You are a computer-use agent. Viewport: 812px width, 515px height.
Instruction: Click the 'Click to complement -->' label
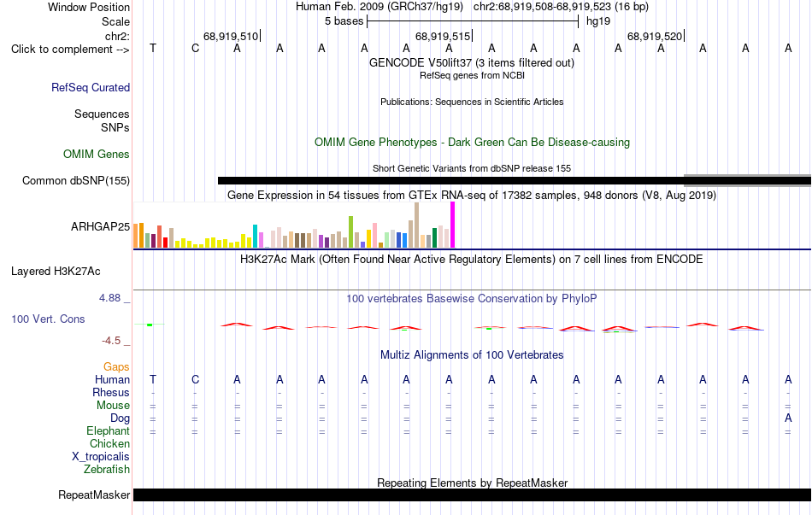click(70, 50)
